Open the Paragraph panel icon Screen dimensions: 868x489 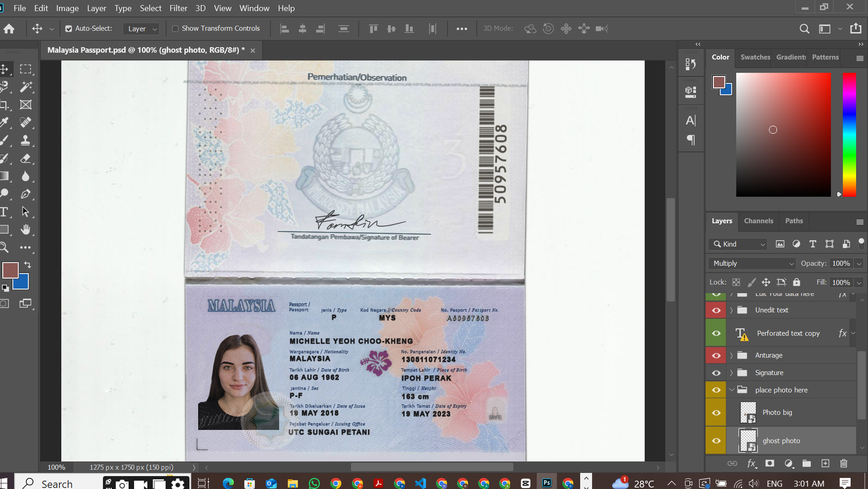(x=691, y=140)
